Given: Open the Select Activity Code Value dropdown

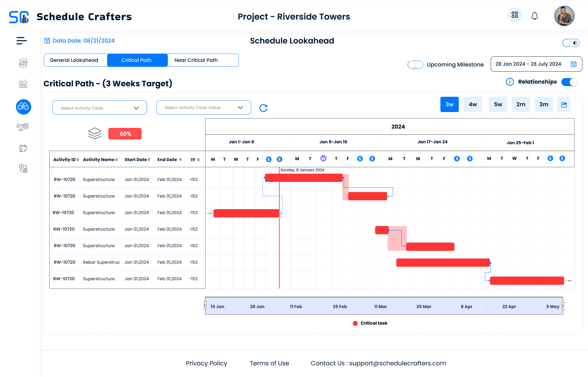Looking at the screenshot, I should (x=204, y=107).
